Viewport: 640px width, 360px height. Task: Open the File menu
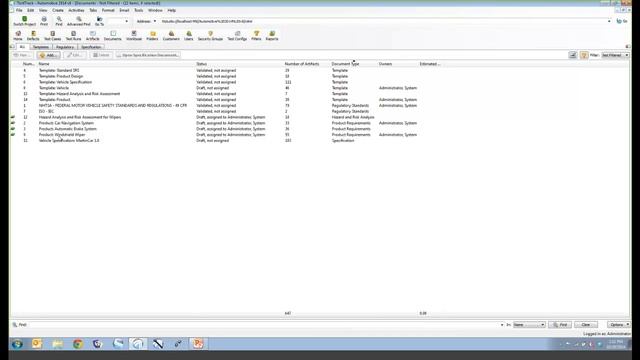[19, 10]
